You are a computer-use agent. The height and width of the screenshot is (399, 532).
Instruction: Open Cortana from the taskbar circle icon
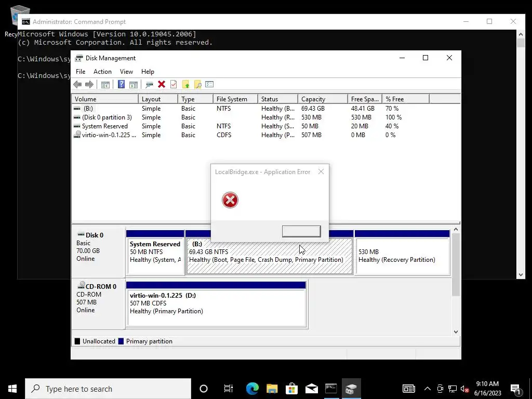tap(204, 389)
